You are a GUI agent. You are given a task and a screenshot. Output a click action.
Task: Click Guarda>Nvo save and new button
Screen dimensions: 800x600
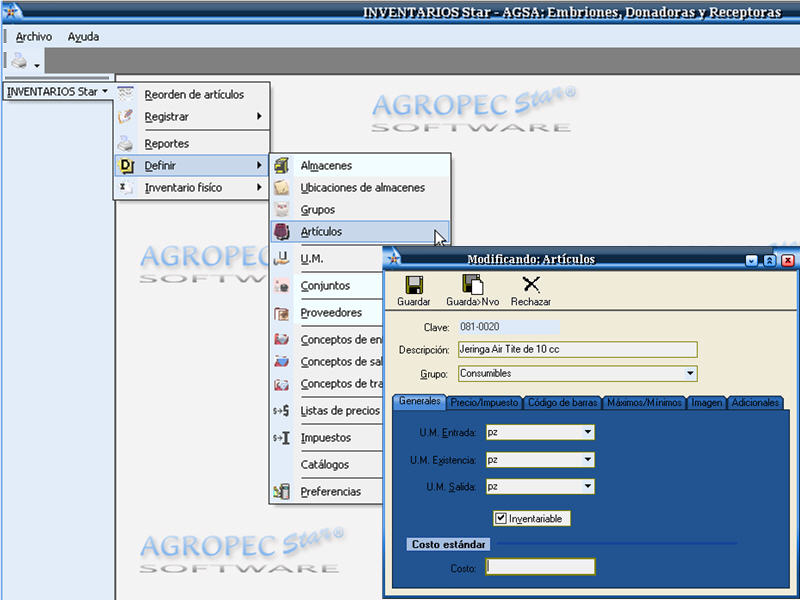point(472,291)
